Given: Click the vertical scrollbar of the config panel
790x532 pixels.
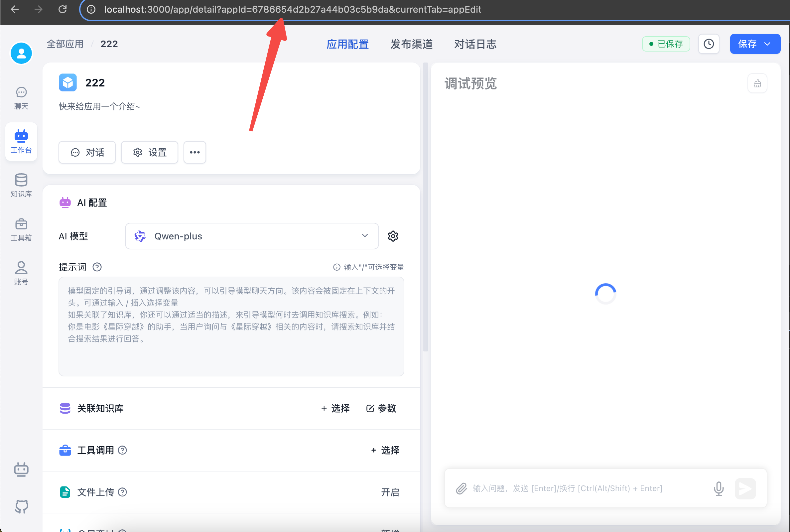Looking at the screenshot, I should pyautogui.click(x=425, y=207).
